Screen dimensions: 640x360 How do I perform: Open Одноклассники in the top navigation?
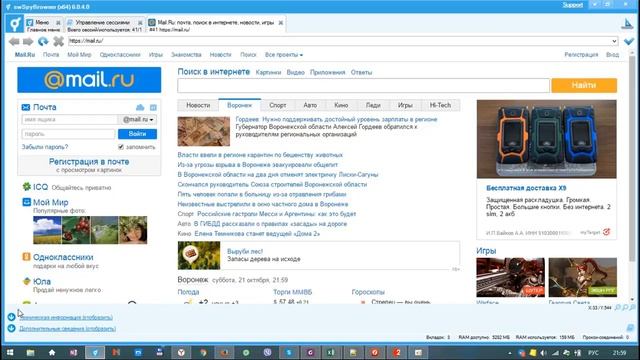pyautogui.click(x=120, y=55)
